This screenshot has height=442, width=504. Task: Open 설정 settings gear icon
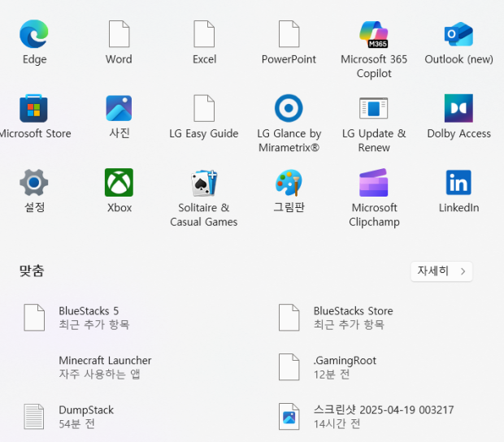pyautogui.click(x=34, y=183)
